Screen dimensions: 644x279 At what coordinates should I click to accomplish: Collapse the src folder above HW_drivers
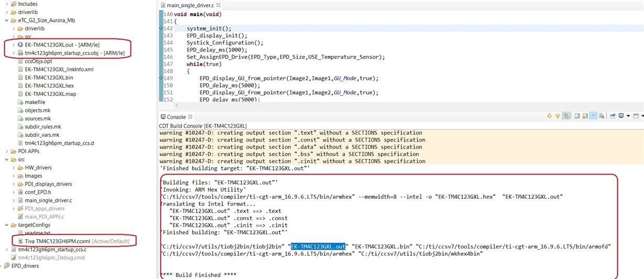coord(6,159)
